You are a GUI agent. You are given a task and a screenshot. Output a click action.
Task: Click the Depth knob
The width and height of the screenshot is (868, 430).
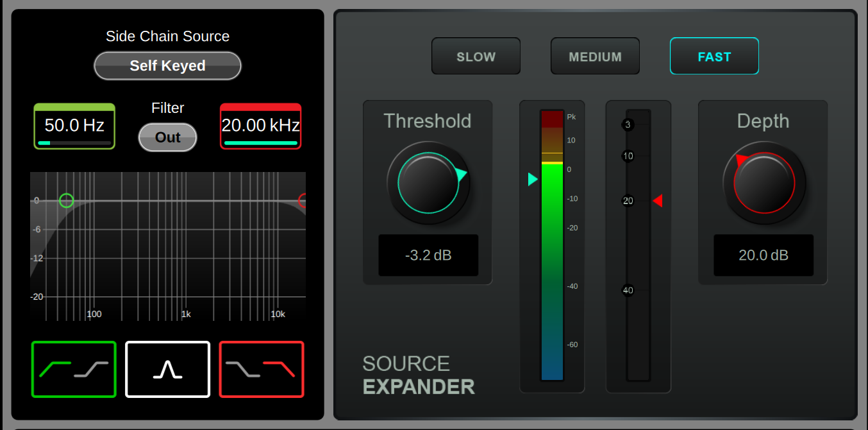[764, 183]
